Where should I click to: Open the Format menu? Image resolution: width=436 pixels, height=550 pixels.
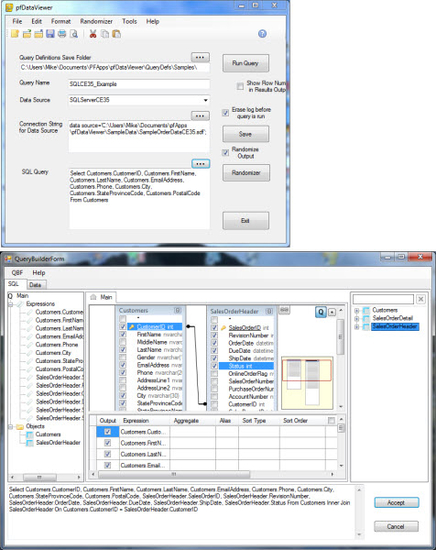[x=61, y=21]
